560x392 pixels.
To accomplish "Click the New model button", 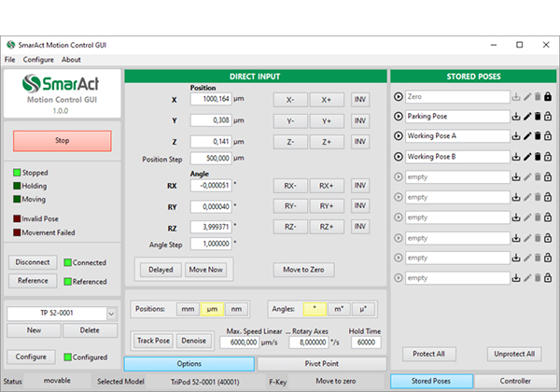I will click(x=34, y=330).
